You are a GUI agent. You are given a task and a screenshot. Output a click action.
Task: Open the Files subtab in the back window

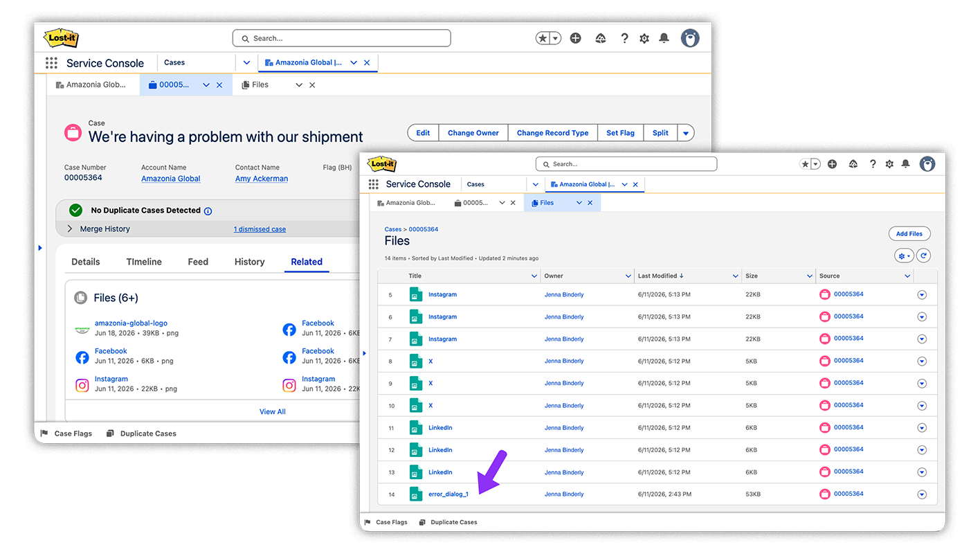click(x=260, y=84)
